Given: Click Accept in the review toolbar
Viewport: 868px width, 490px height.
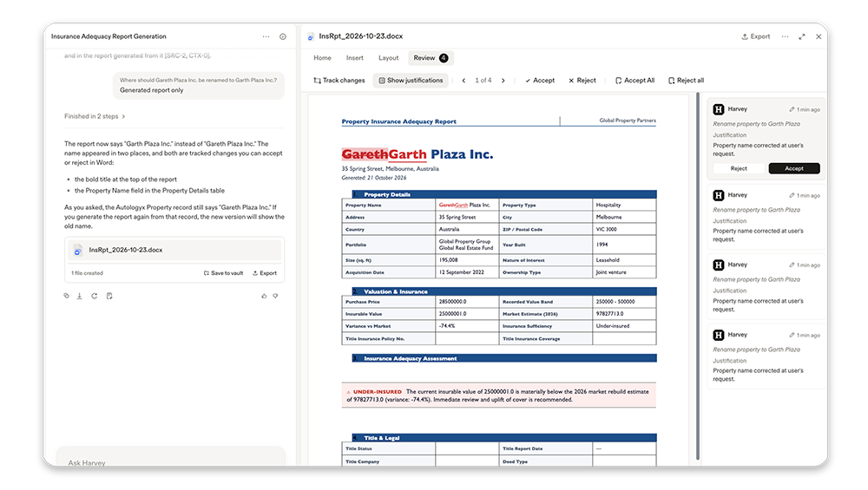Looking at the screenshot, I should pos(540,80).
